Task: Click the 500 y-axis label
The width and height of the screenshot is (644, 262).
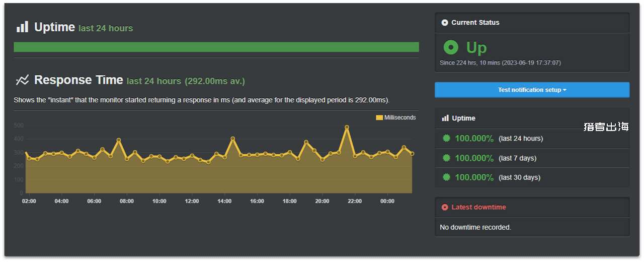Action: [x=18, y=125]
